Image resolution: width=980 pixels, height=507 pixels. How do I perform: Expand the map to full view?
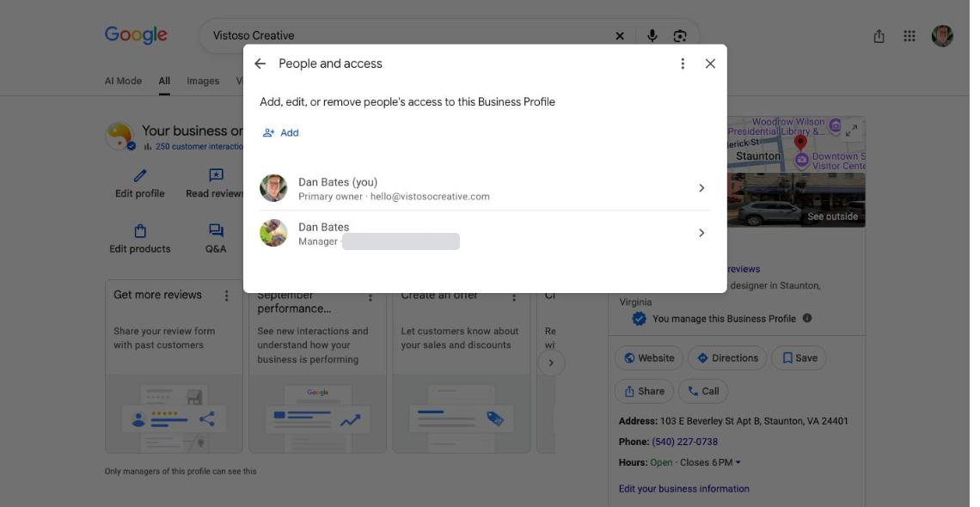851,131
